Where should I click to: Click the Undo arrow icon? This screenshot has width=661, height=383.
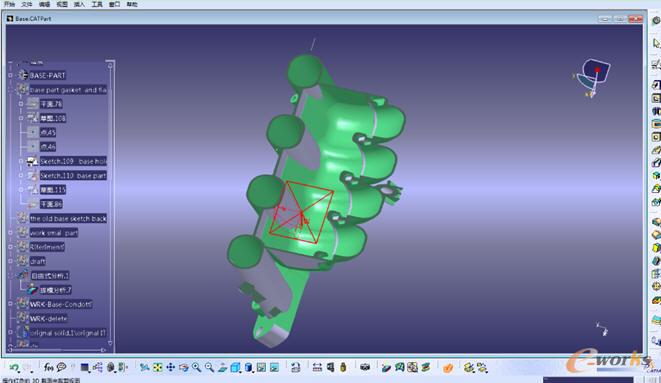[x=14, y=368]
